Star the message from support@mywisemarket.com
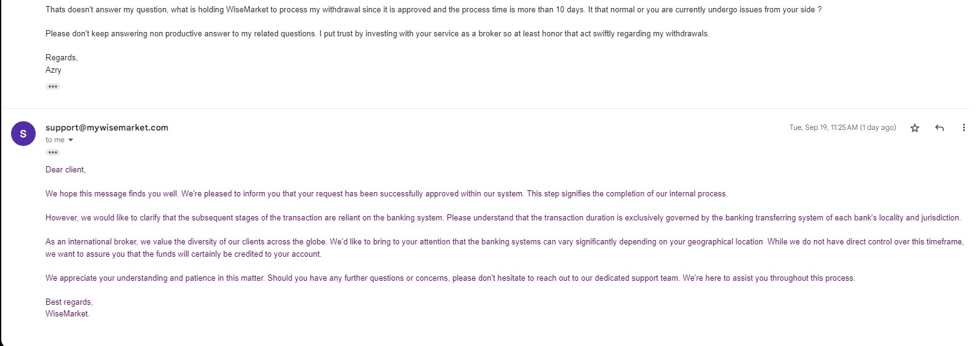This screenshot has height=346, width=980. click(x=914, y=128)
